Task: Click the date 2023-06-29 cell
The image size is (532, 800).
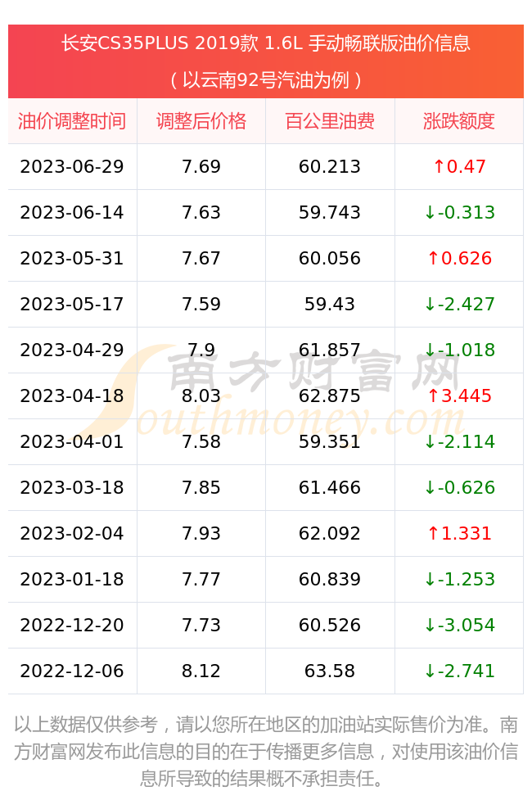Action: [x=72, y=166]
